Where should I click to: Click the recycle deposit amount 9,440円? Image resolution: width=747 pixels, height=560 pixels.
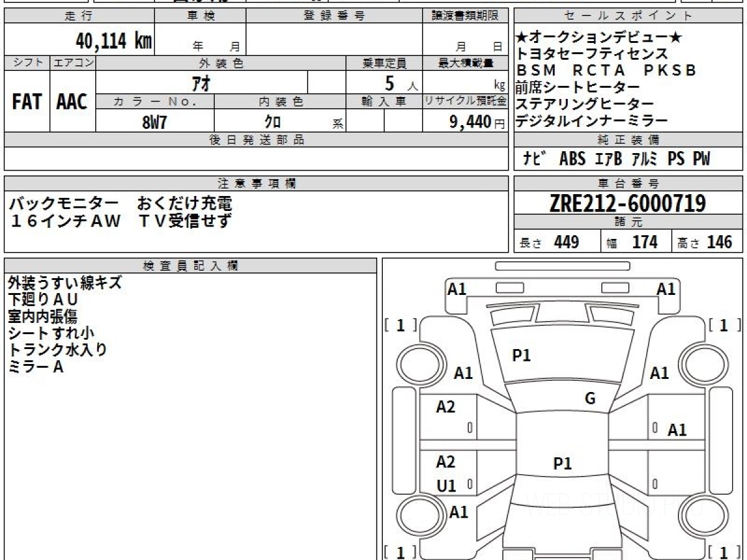point(477,122)
